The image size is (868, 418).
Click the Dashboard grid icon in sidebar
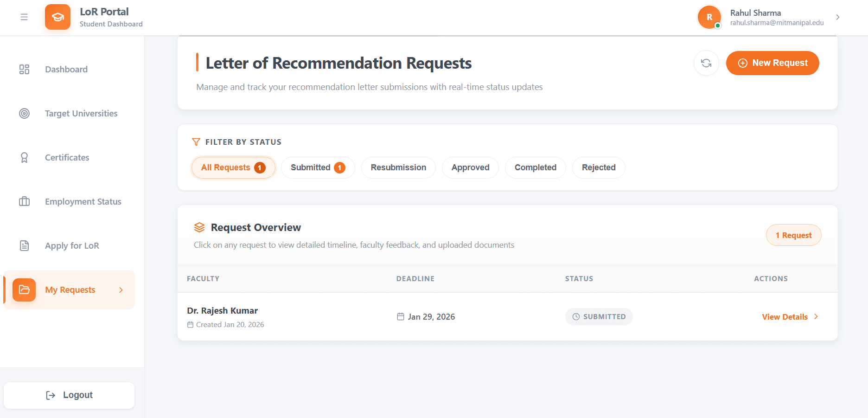pos(24,70)
